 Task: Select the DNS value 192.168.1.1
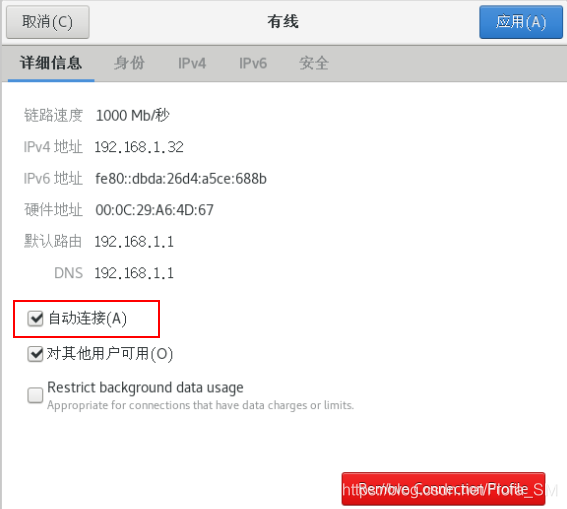[x=134, y=273]
